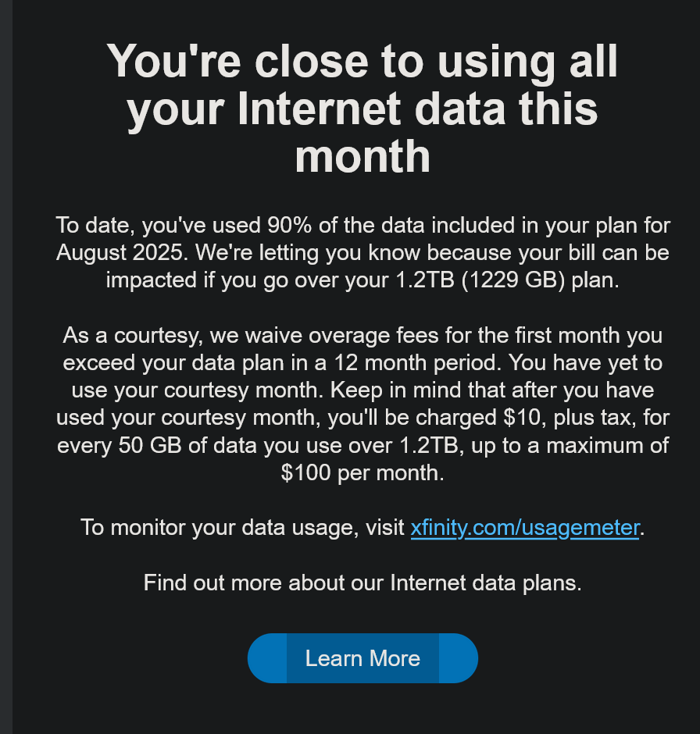
Task: Click the word "month" in the headline
Action: [x=362, y=156]
